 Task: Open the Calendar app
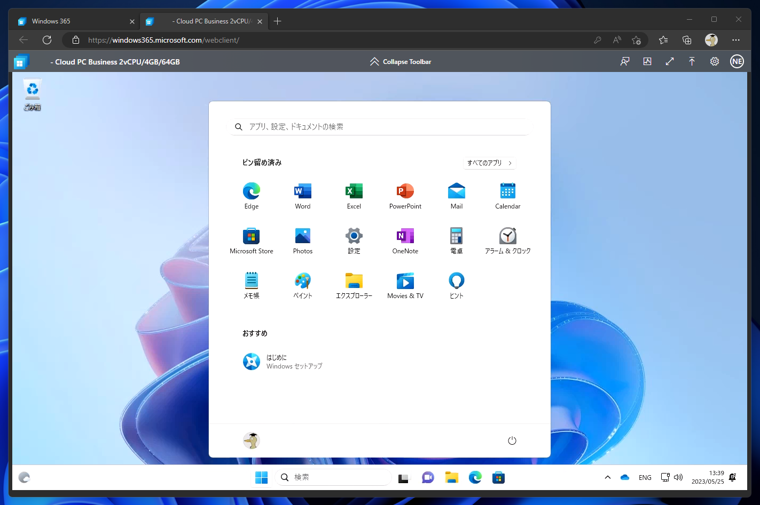[507, 195]
